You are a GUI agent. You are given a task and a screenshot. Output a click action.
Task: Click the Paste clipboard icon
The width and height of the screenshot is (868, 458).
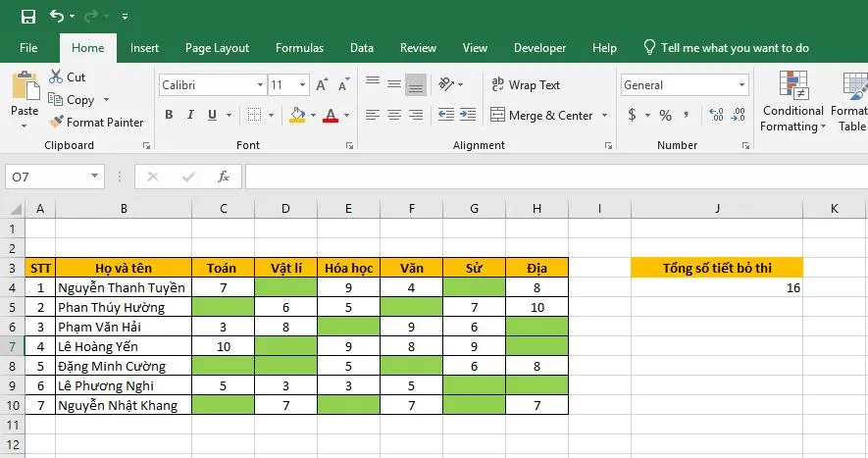pyautogui.click(x=25, y=86)
